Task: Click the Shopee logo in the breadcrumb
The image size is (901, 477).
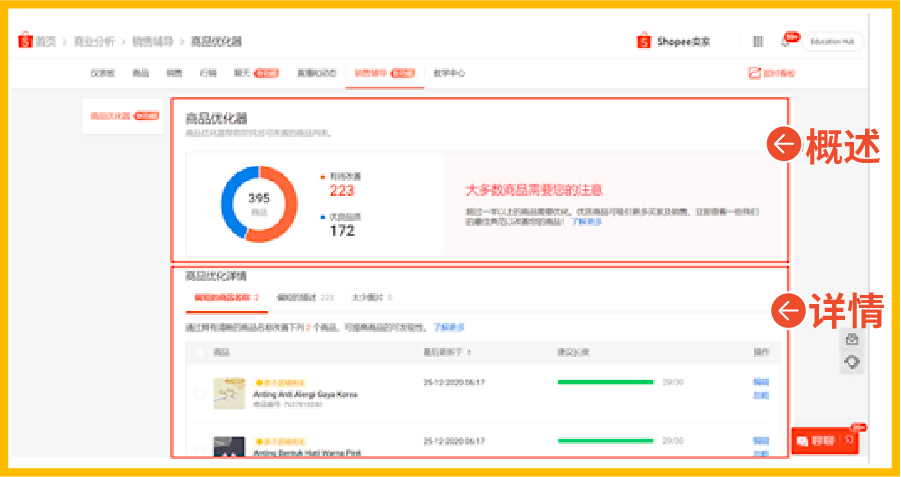Action: click(x=25, y=41)
